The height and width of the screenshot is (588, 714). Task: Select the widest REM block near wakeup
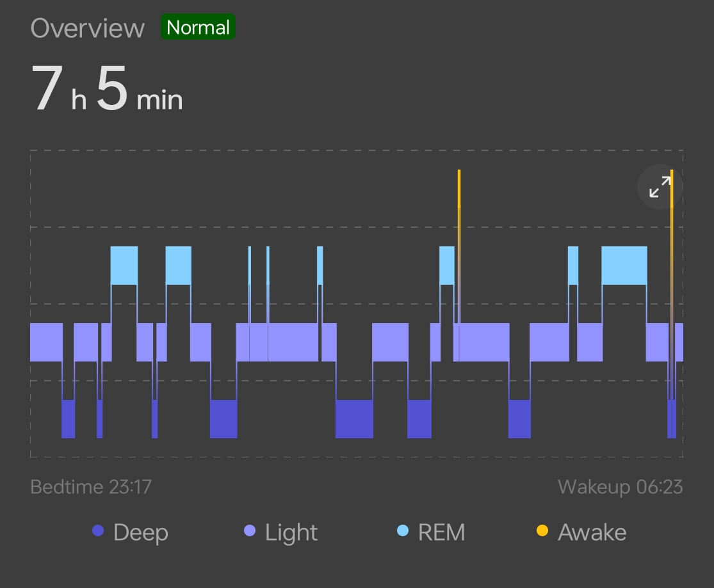tap(624, 266)
